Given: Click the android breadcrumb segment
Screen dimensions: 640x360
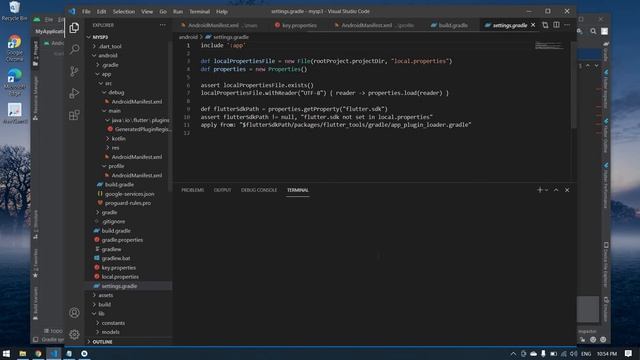Looking at the screenshot, I should 188,37.
